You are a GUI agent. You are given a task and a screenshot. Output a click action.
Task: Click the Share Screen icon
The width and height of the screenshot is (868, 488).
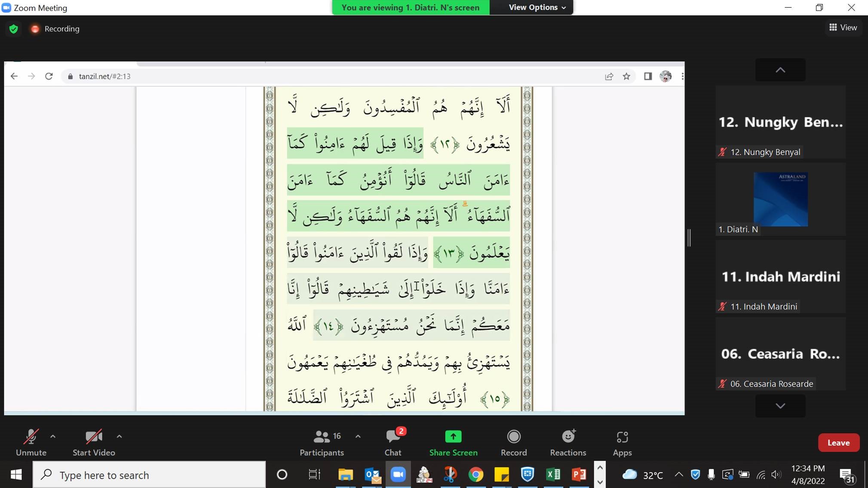pyautogui.click(x=453, y=437)
